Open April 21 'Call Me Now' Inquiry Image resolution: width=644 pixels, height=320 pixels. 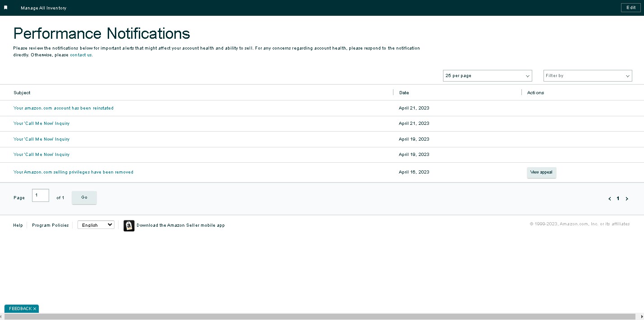click(41, 123)
